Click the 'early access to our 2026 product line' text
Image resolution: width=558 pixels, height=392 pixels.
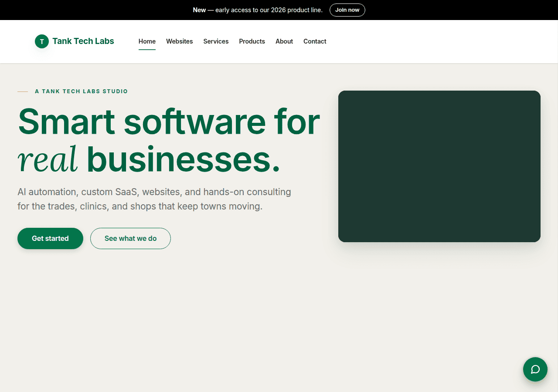269,10
